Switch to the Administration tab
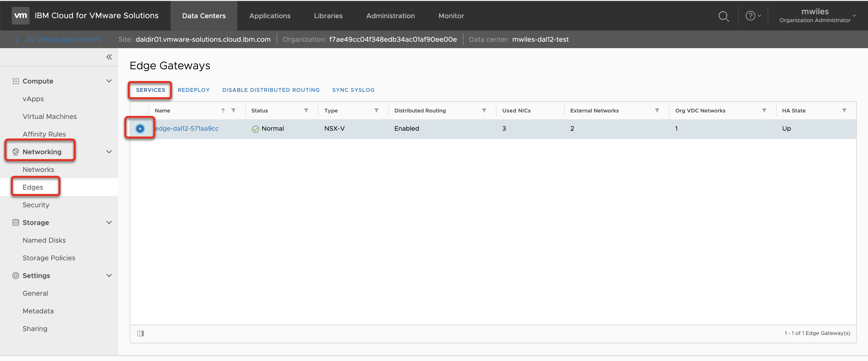The image size is (868, 361). point(390,16)
